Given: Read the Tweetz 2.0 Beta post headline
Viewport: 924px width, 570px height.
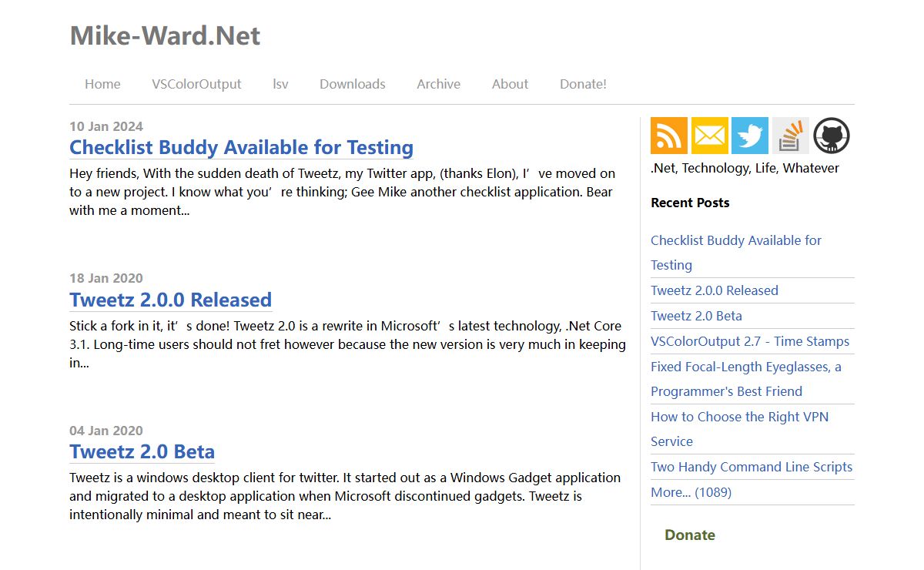Looking at the screenshot, I should (x=142, y=451).
